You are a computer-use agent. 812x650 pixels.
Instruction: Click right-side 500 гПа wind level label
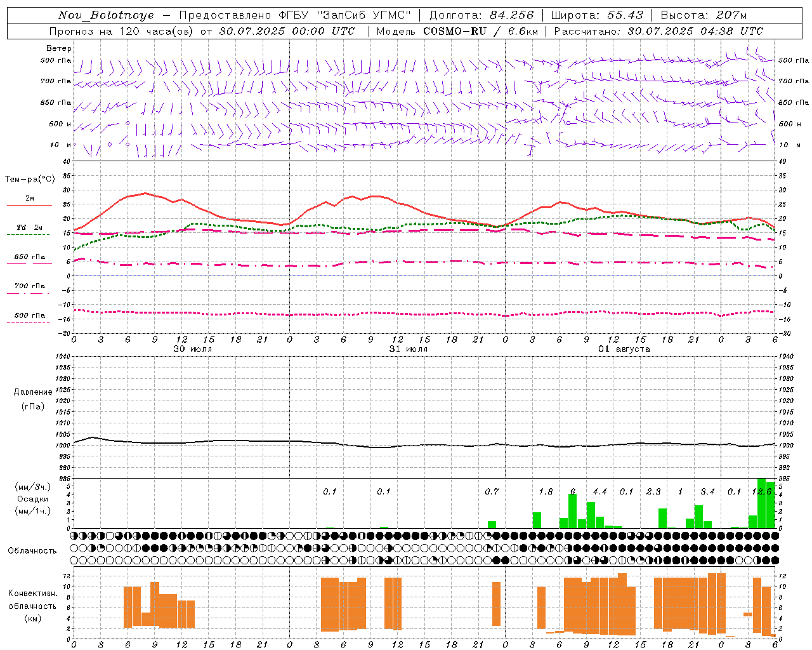794,60
